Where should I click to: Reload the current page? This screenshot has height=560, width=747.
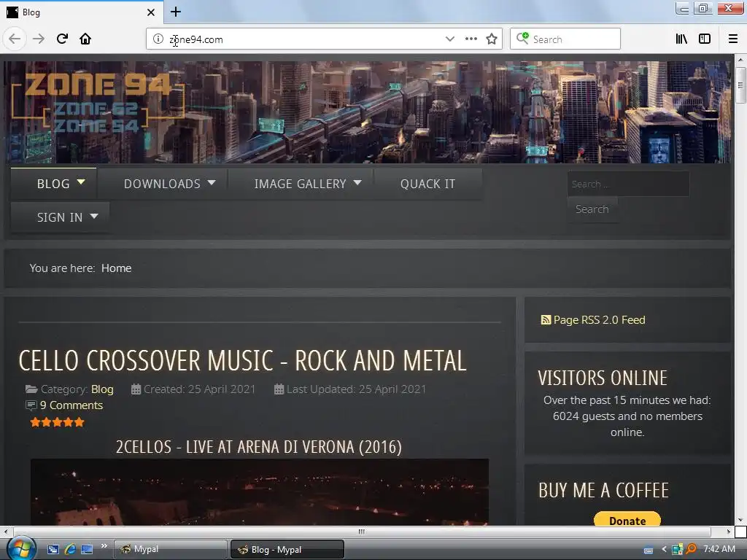click(63, 39)
